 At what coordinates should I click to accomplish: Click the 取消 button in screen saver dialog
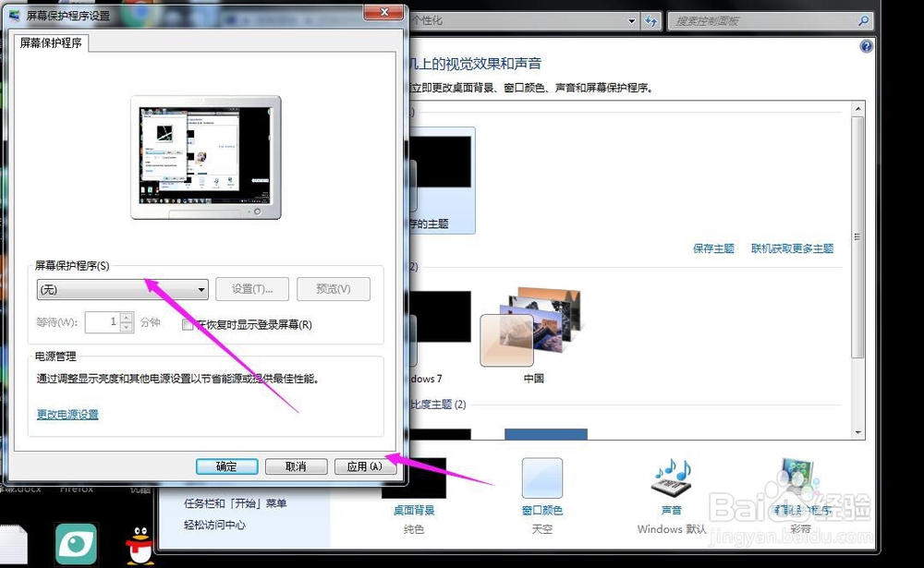pos(296,466)
